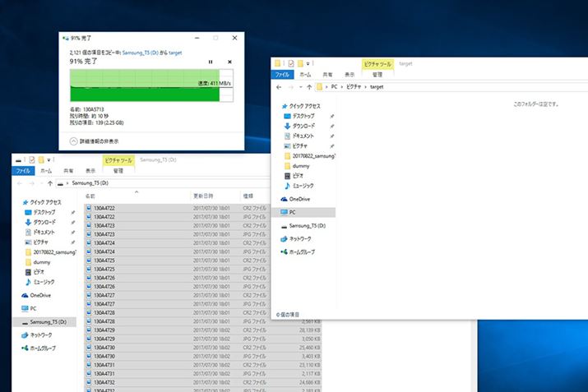Cancel the copy with the X next to pause
Image resolution: width=588 pixels, height=392 pixels.
point(229,62)
